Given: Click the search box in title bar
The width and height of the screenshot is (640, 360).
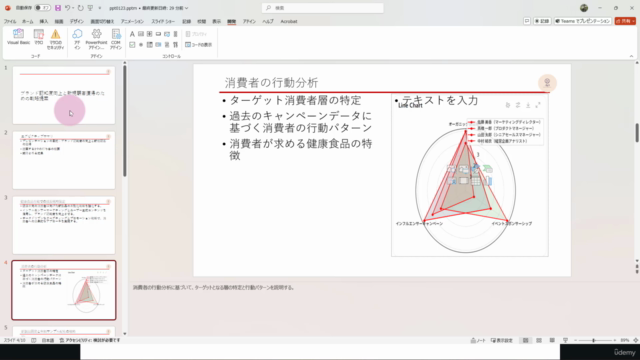Looking at the screenshot, I should click(322, 8).
